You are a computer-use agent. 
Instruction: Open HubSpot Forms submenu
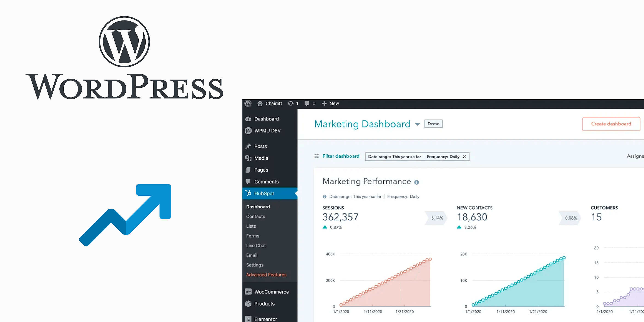click(x=253, y=236)
